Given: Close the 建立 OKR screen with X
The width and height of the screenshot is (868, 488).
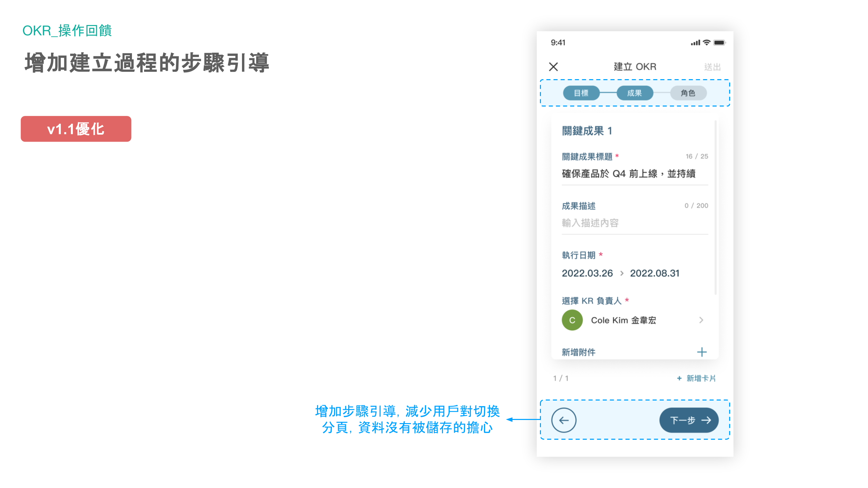Looking at the screenshot, I should pos(553,67).
